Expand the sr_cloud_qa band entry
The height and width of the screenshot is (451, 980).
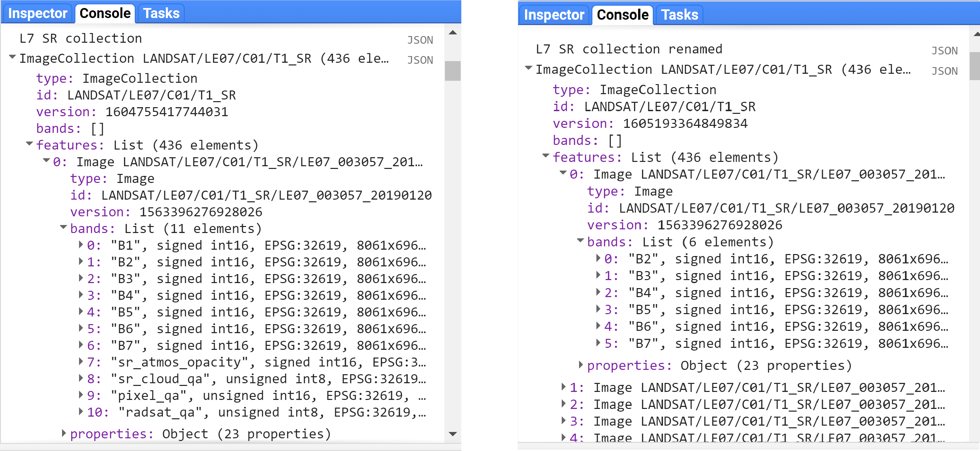point(81,378)
